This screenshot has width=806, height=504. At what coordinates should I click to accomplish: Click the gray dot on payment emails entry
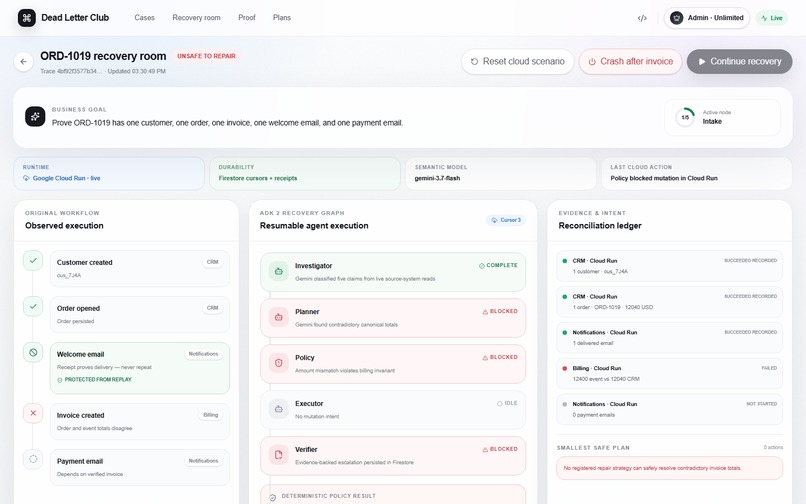pyautogui.click(x=564, y=404)
